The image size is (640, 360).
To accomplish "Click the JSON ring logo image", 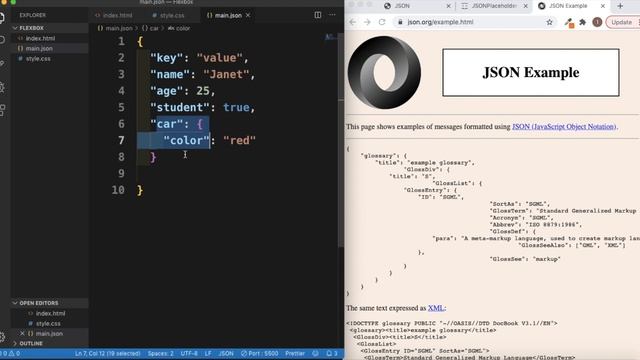I will click(x=384, y=73).
